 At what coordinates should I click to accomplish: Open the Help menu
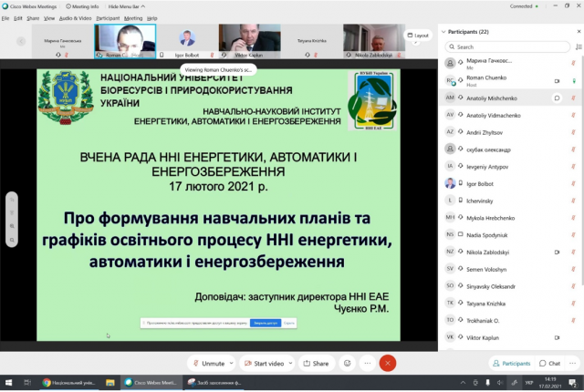pyautogui.click(x=152, y=18)
